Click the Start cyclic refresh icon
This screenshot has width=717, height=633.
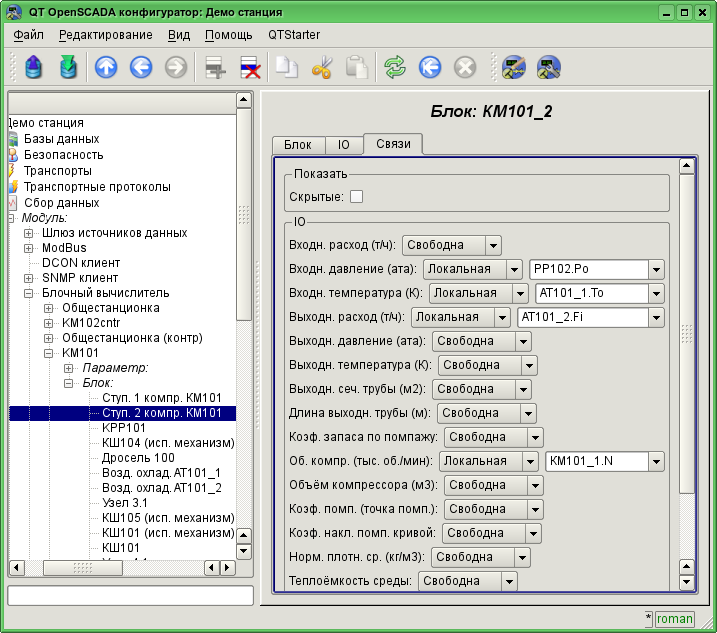pyautogui.click(x=430, y=68)
